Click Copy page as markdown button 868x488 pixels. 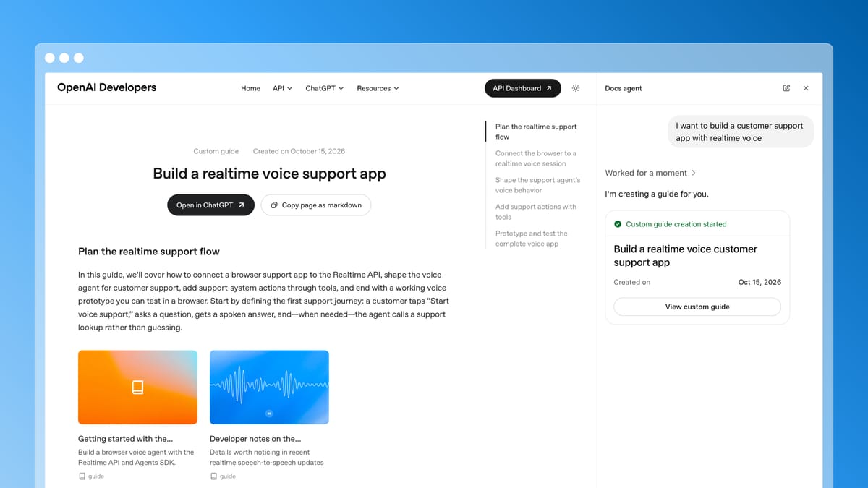click(x=316, y=205)
